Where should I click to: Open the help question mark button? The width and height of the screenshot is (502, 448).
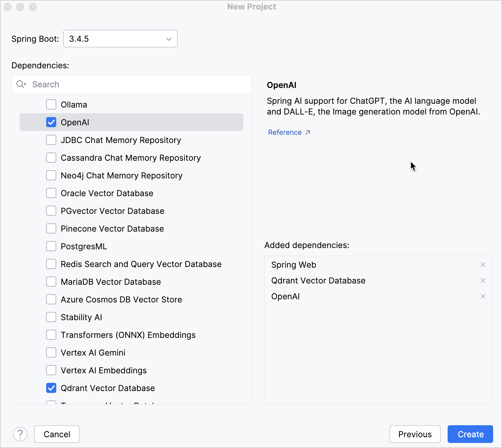pos(20,434)
